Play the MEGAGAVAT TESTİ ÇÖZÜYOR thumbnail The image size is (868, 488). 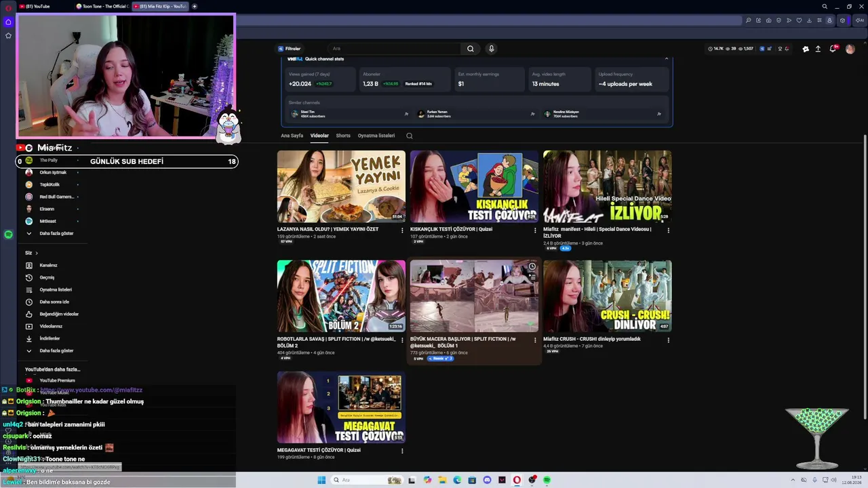[341, 407]
